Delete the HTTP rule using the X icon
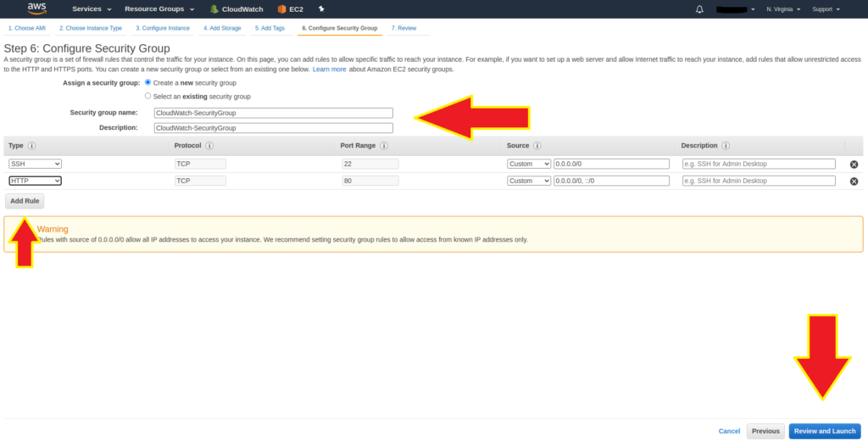Screen dimensions: 868x441 pyautogui.click(x=854, y=181)
